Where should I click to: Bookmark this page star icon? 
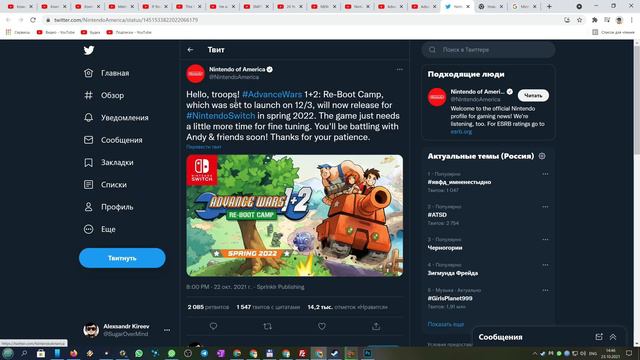(580, 20)
